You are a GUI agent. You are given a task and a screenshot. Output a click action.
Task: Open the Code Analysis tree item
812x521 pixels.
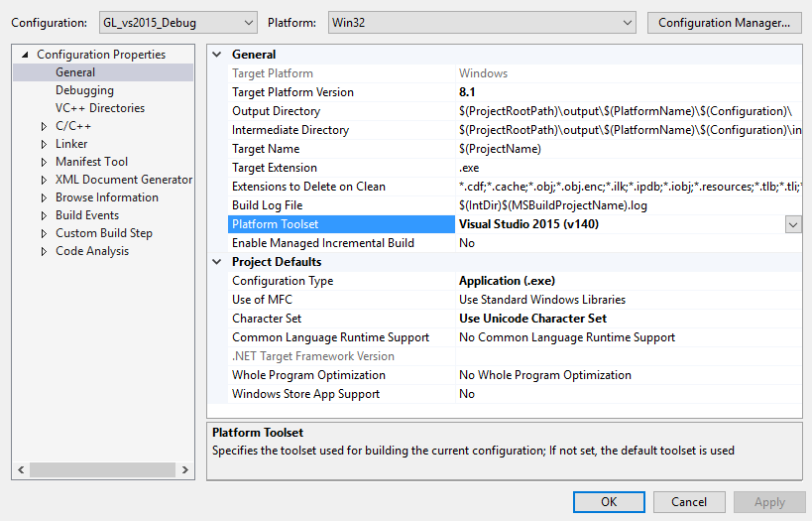tap(92, 251)
